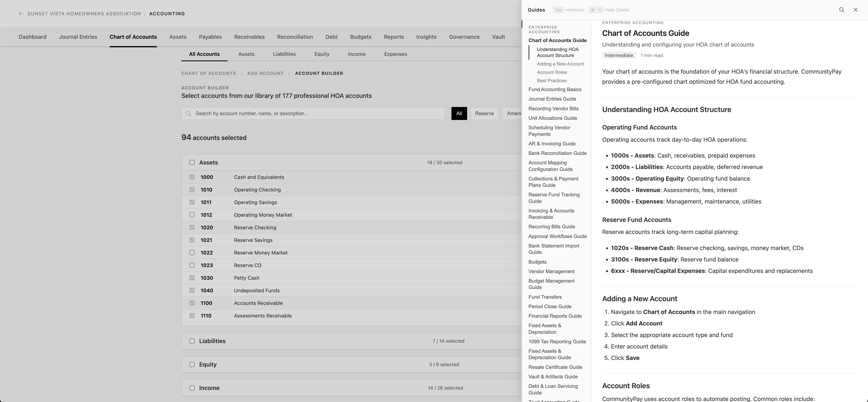The height and width of the screenshot is (402, 868).
Task: Open the Fund Accounting Basics guide
Action: click(555, 89)
